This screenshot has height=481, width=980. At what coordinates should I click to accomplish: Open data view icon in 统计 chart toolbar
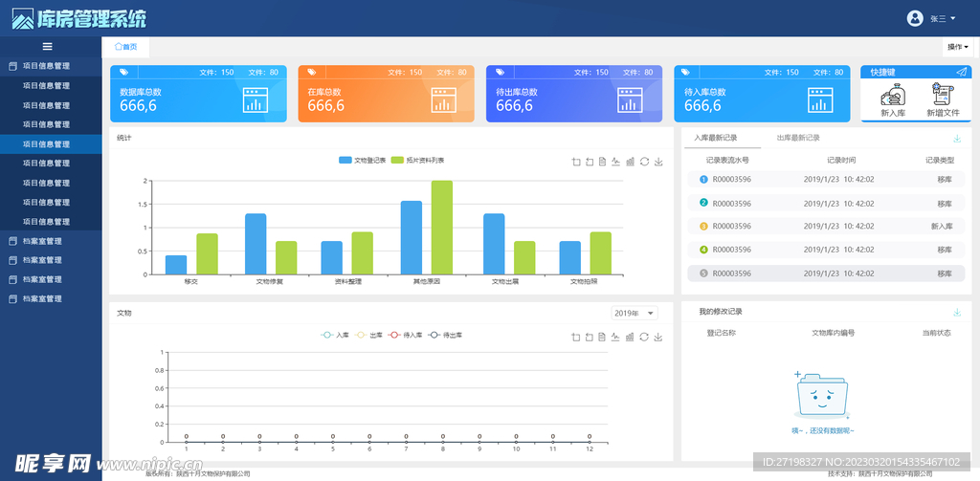[x=603, y=162]
